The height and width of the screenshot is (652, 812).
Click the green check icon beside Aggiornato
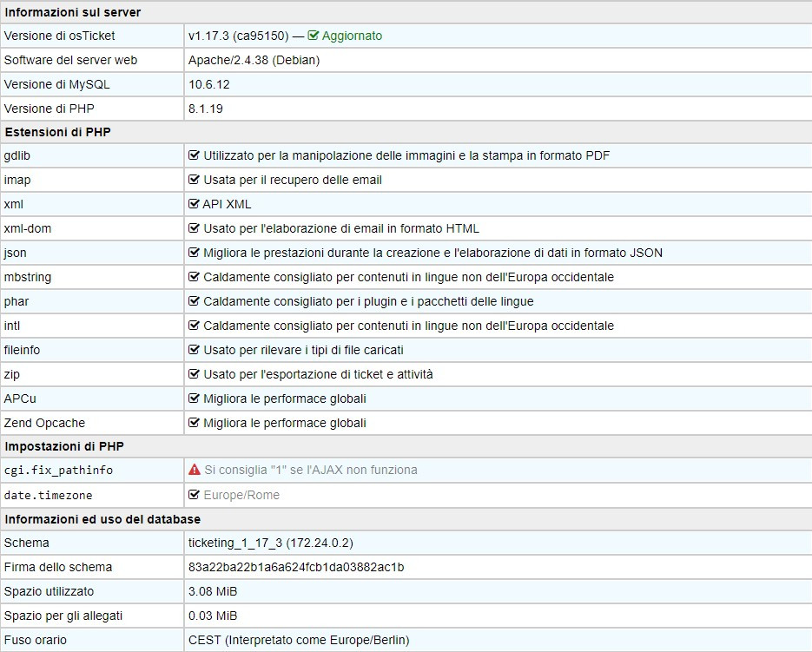(x=314, y=36)
